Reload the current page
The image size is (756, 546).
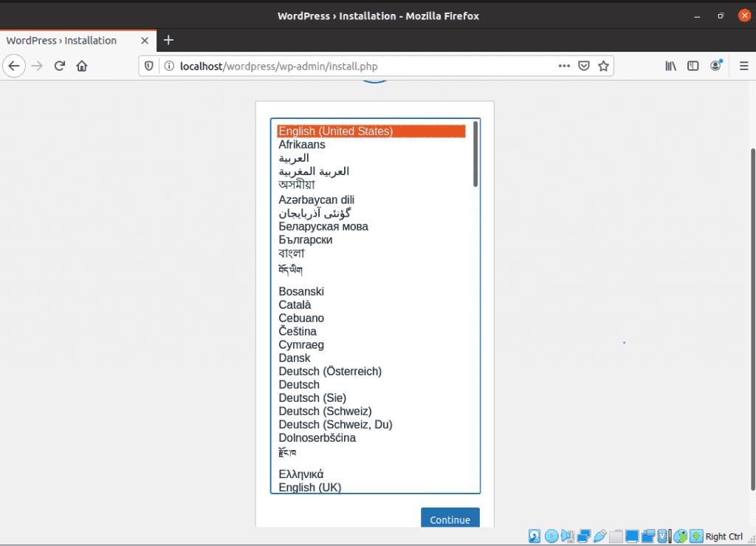[60, 66]
